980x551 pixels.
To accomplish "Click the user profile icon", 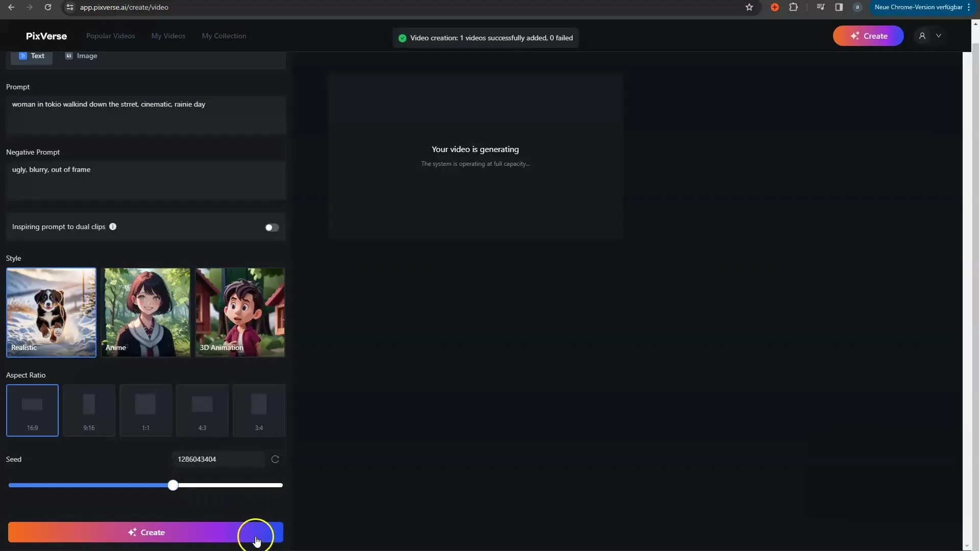I will point(922,36).
